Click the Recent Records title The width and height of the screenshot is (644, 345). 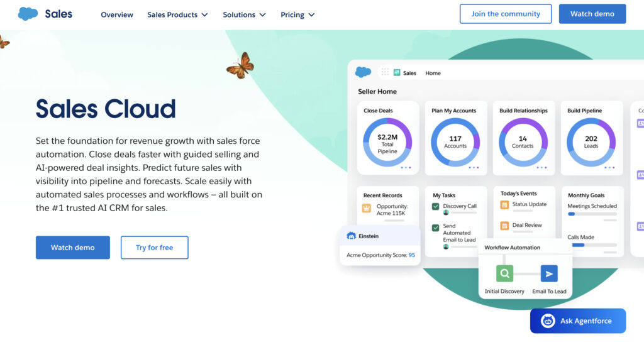(x=383, y=195)
